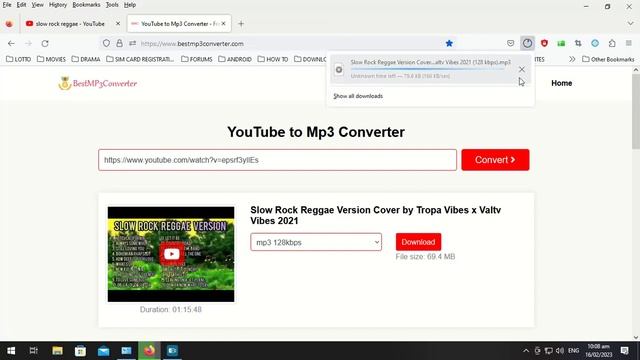
Task: Open the ANDROID bookmarks folder
Action: [x=235, y=59]
